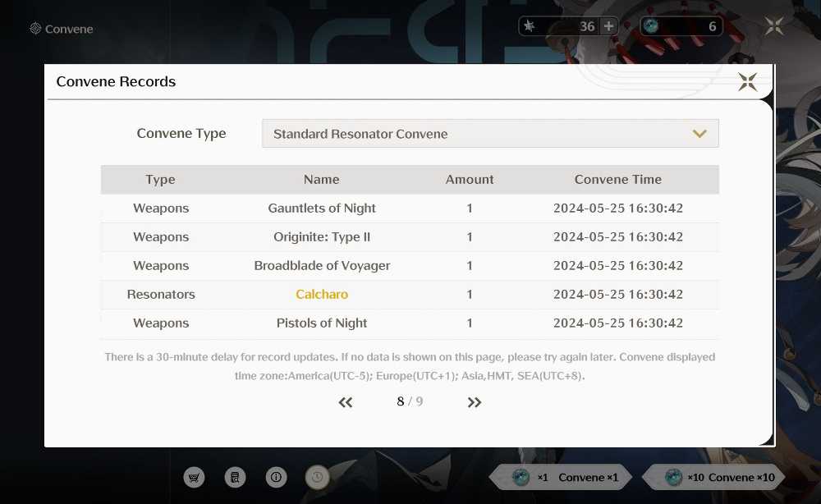821x504 pixels.
Task: Select the Gauntlets of Night entry
Action: (322, 208)
